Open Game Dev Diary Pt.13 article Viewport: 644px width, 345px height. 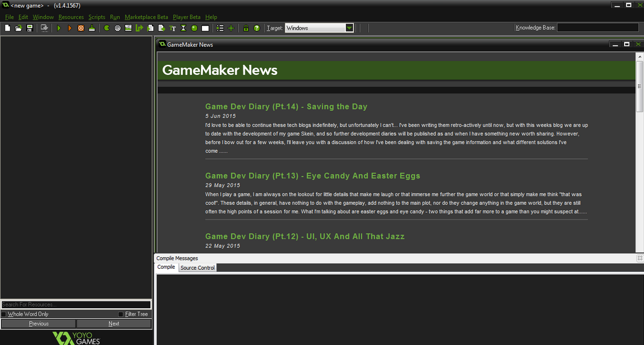coord(312,176)
